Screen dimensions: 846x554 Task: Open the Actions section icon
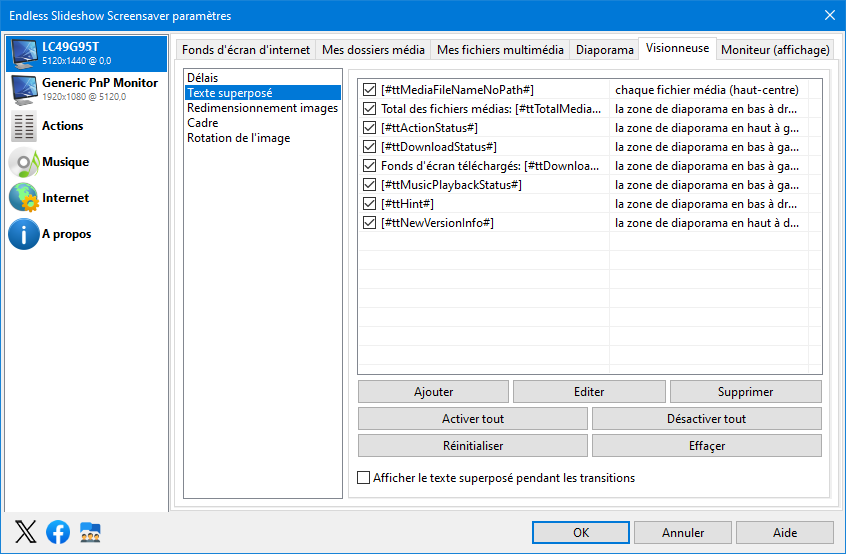[24, 126]
